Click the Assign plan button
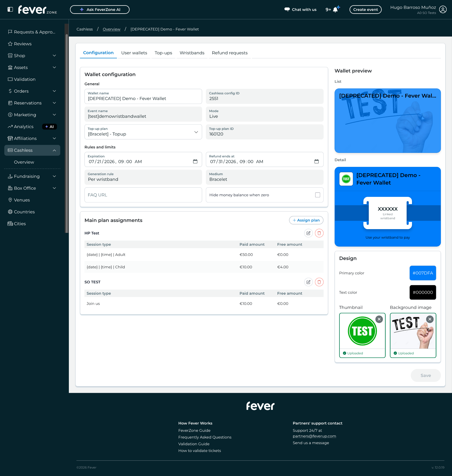This screenshot has width=452, height=476. click(306, 220)
